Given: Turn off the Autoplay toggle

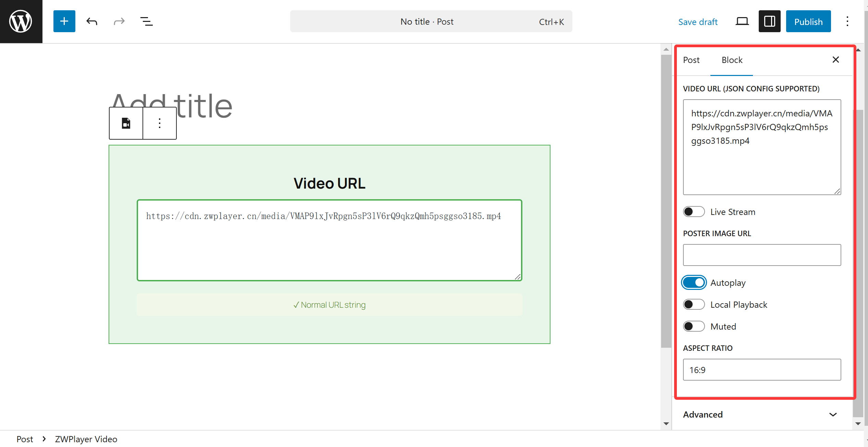Looking at the screenshot, I should click(694, 283).
